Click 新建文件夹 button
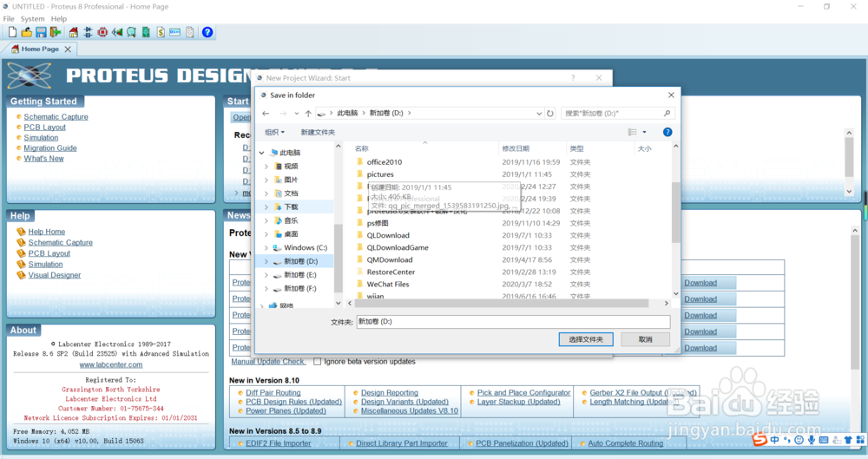 tap(318, 133)
